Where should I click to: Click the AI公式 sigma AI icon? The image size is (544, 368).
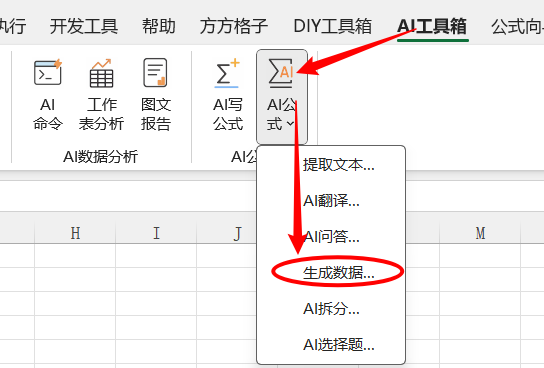coord(281,72)
